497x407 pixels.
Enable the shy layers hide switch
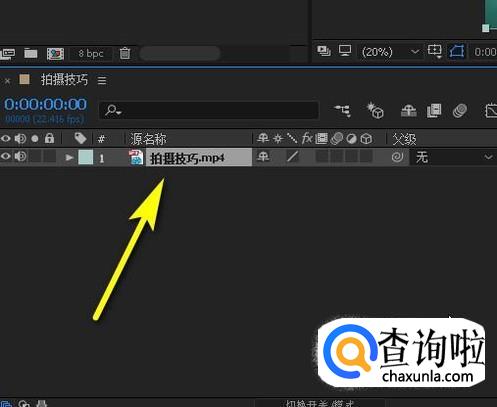(x=409, y=111)
